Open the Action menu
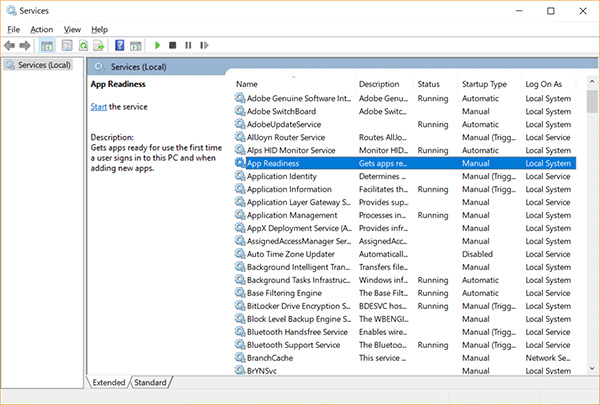The width and height of the screenshot is (600, 405). coord(41,29)
